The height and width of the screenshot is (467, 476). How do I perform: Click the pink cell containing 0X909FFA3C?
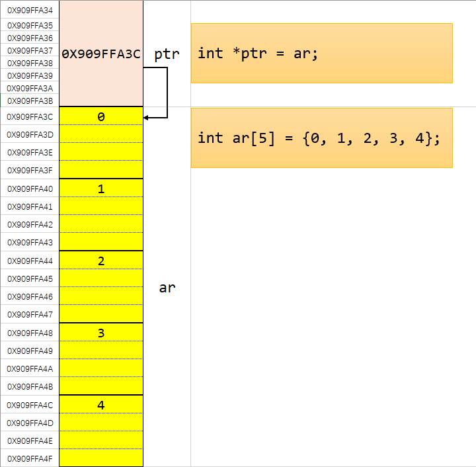(101, 54)
